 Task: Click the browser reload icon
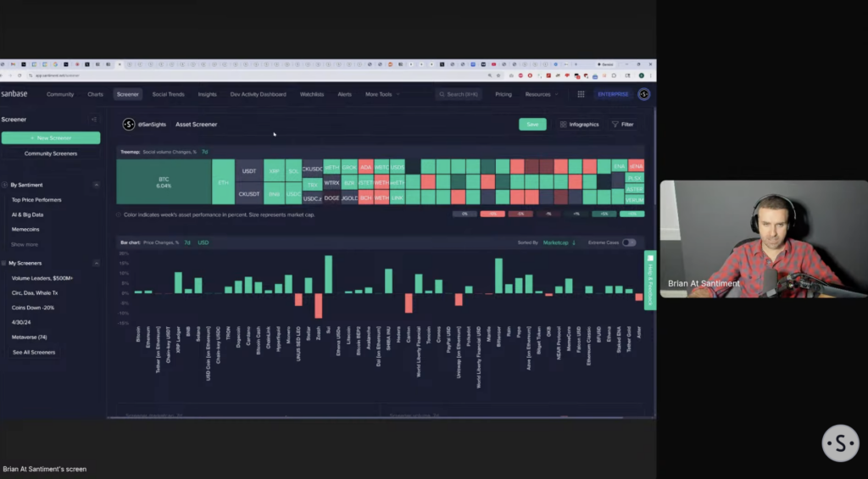coord(19,75)
